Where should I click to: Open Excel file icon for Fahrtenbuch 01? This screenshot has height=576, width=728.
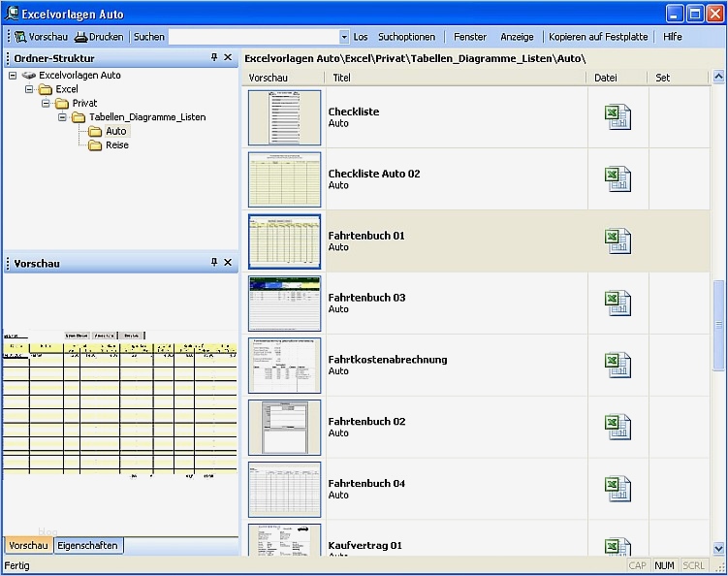[x=617, y=241]
